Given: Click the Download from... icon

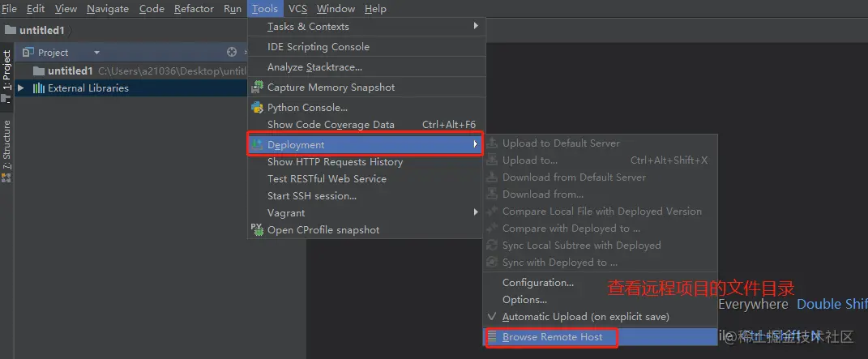Looking at the screenshot, I should tap(492, 194).
